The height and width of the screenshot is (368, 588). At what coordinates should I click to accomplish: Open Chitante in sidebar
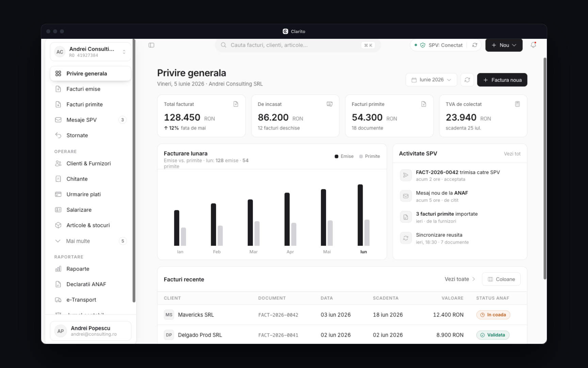[x=91, y=179]
